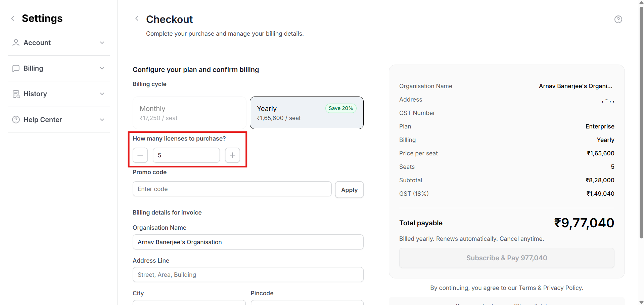
Task: Select the Yearly billing cycle
Action: [x=307, y=113]
